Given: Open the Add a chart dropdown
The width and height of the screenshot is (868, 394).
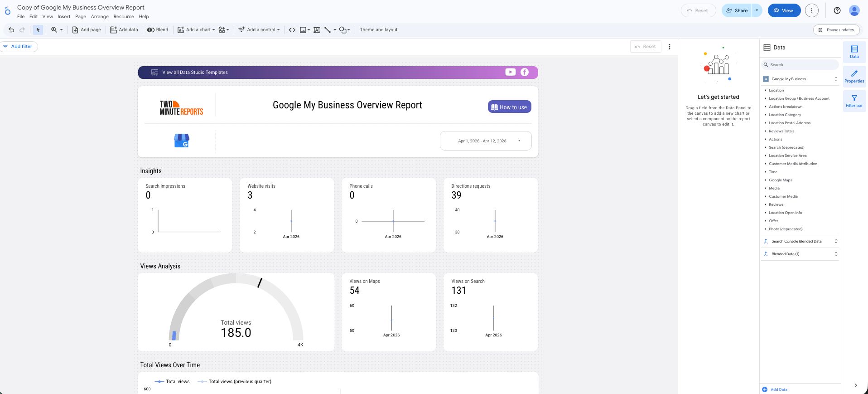Looking at the screenshot, I should pos(196,30).
